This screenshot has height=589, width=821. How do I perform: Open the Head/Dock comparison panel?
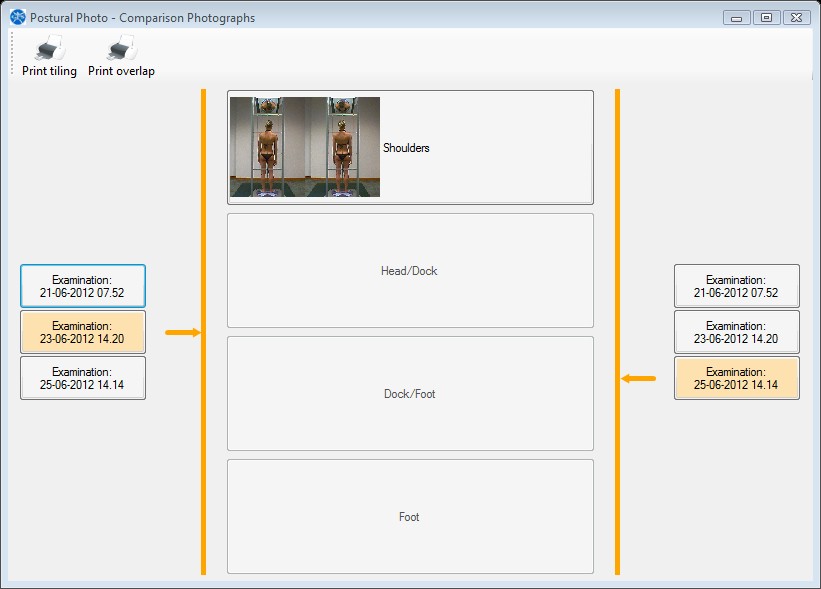[x=410, y=271]
